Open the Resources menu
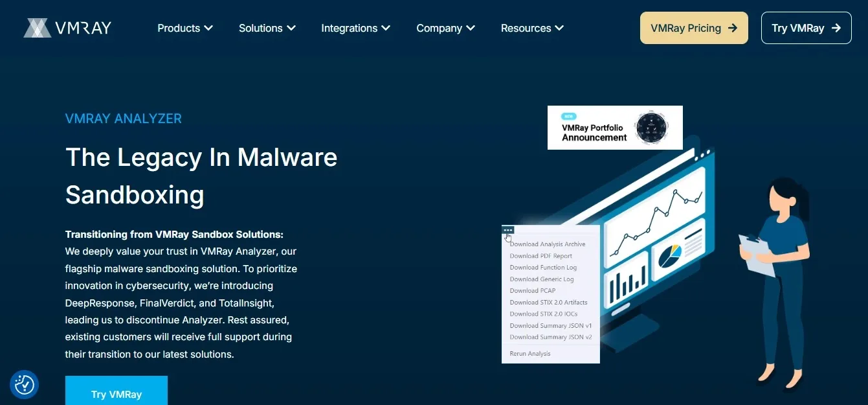 [533, 28]
